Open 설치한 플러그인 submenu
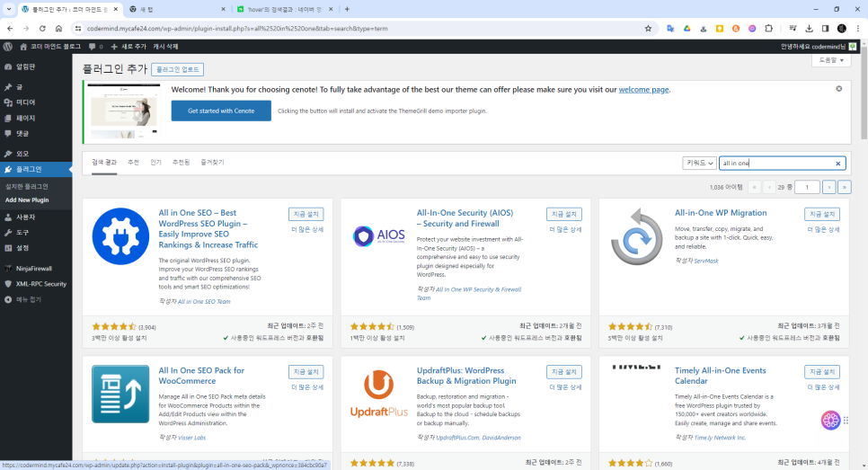The height and width of the screenshot is (470, 868). [27, 187]
